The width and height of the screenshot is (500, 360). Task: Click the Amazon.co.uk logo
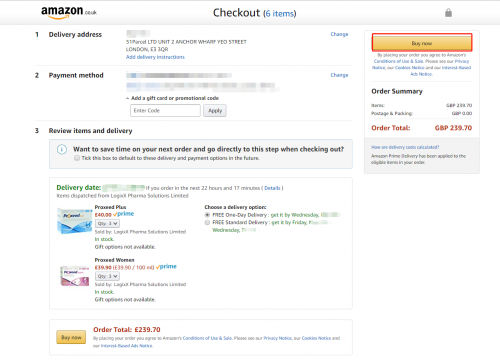point(69,12)
